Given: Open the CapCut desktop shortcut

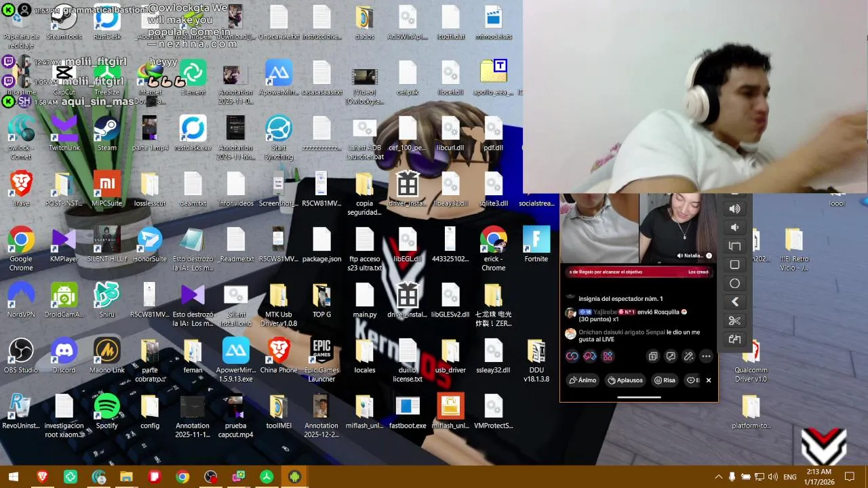Looking at the screenshot, I should (x=64, y=78).
